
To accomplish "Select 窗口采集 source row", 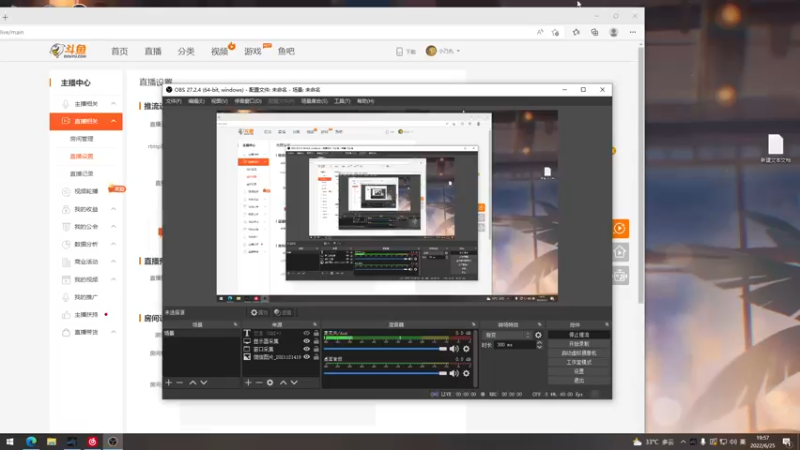I will pos(281,349).
